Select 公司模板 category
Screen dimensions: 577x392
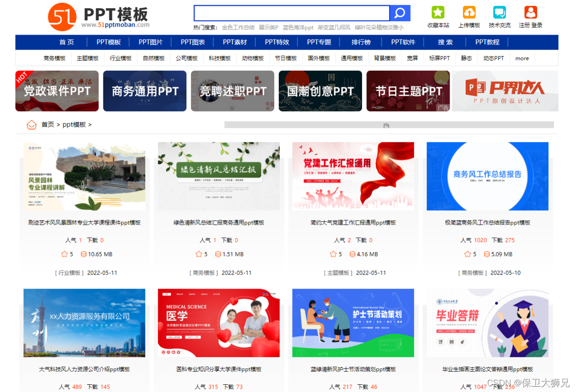pos(187,58)
